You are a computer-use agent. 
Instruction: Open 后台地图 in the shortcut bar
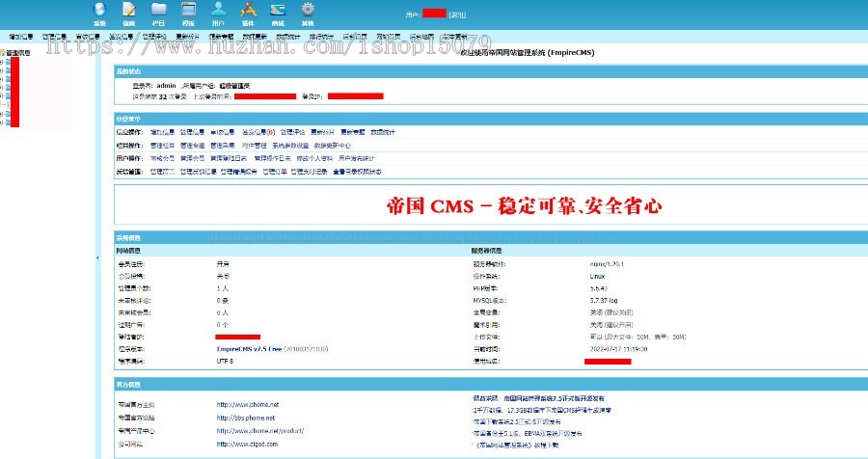click(421, 37)
